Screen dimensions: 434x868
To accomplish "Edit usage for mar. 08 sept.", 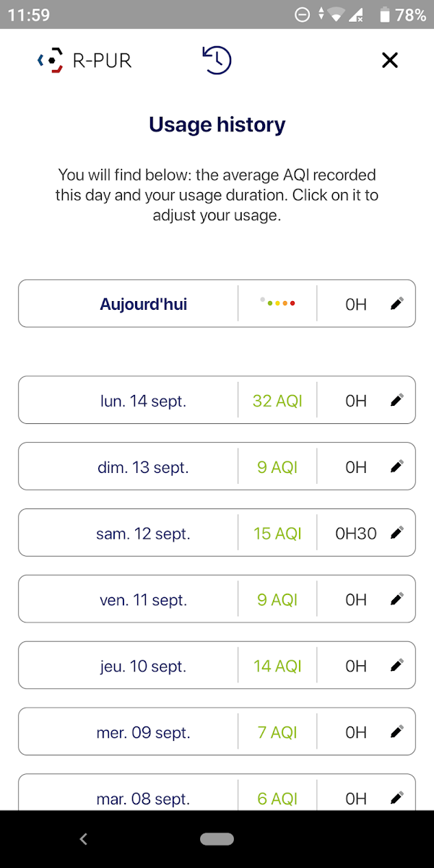I will (396, 797).
